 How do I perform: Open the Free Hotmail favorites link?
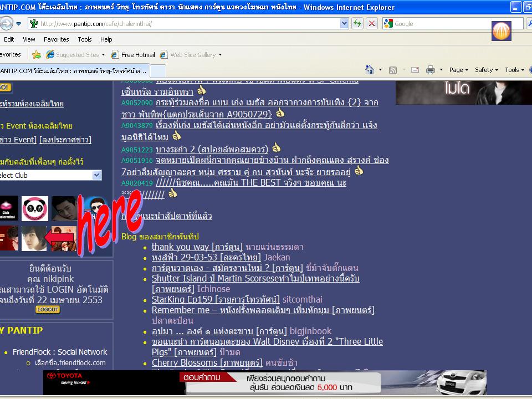133,55
